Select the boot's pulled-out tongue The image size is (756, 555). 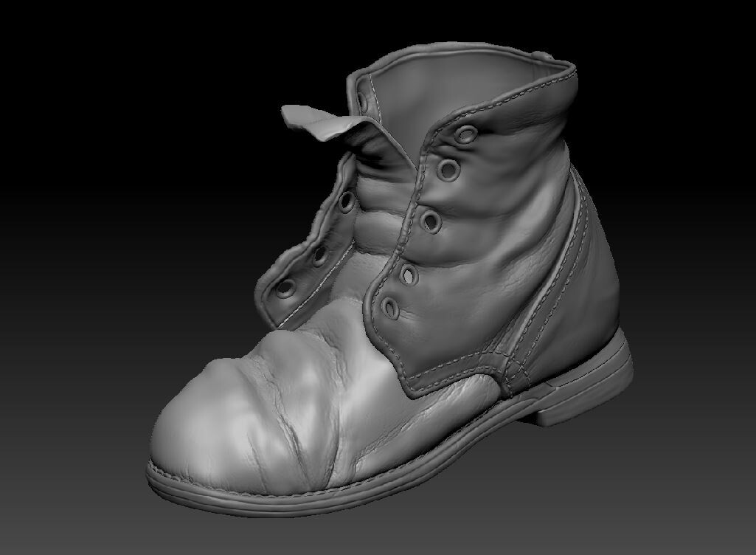(x=317, y=122)
